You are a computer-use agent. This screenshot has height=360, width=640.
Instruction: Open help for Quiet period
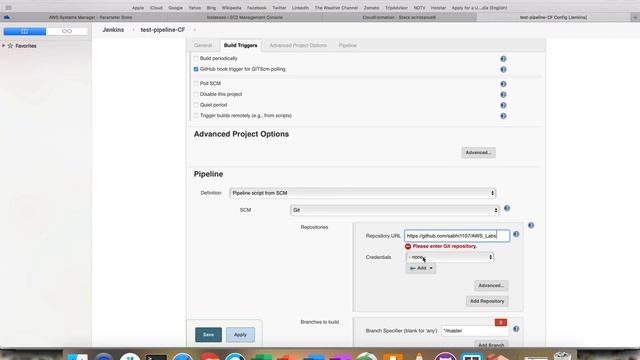(503, 105)
